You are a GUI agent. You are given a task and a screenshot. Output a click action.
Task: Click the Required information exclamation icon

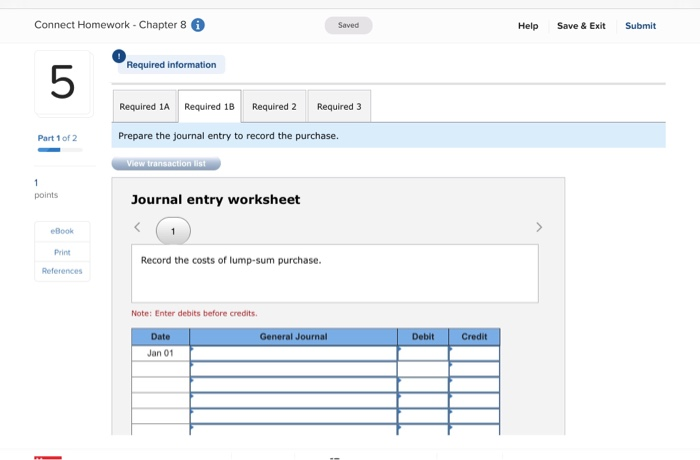[119, 56]
